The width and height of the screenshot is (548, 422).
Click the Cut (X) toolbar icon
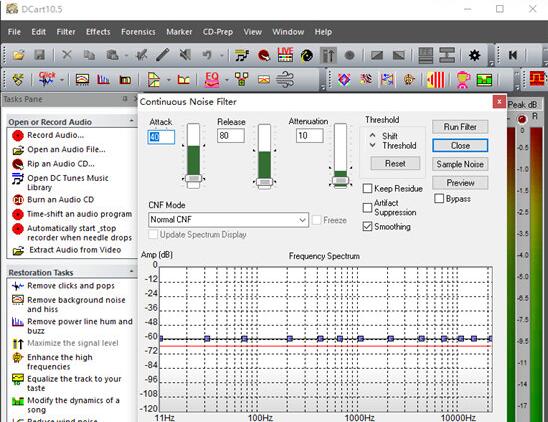(x=66, y=55)
